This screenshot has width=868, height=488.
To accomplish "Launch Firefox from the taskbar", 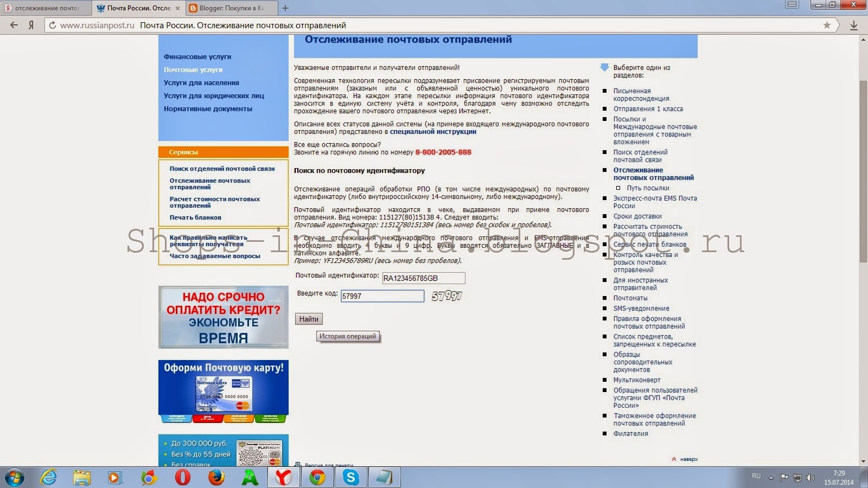I will click(x=216, y=477).
